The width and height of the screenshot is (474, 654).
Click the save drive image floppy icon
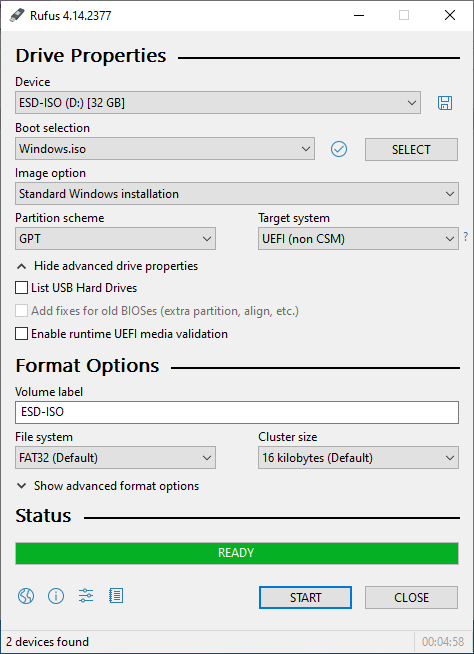point(445,103)
